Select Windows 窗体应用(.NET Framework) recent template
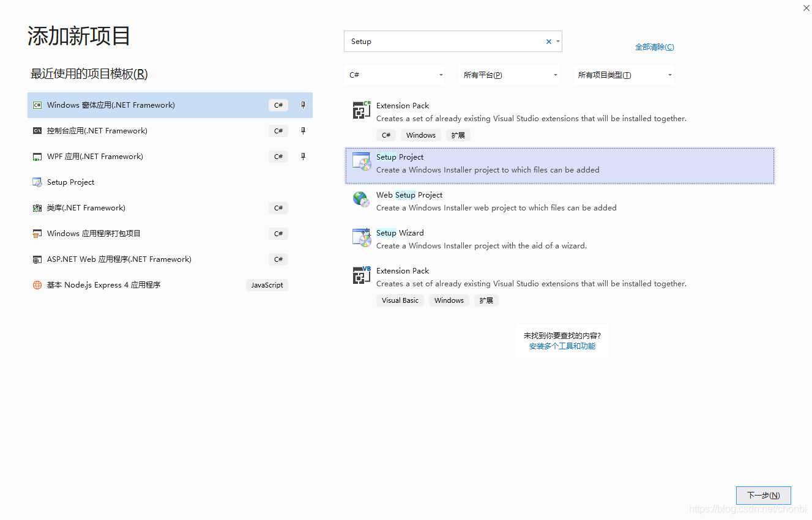 [170, 105]
